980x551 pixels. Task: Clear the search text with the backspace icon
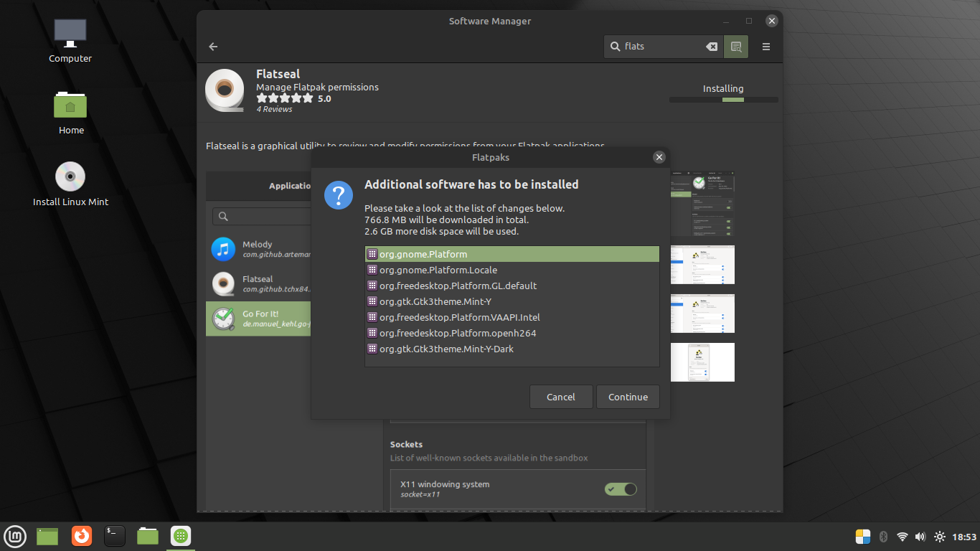pos(711,46)
